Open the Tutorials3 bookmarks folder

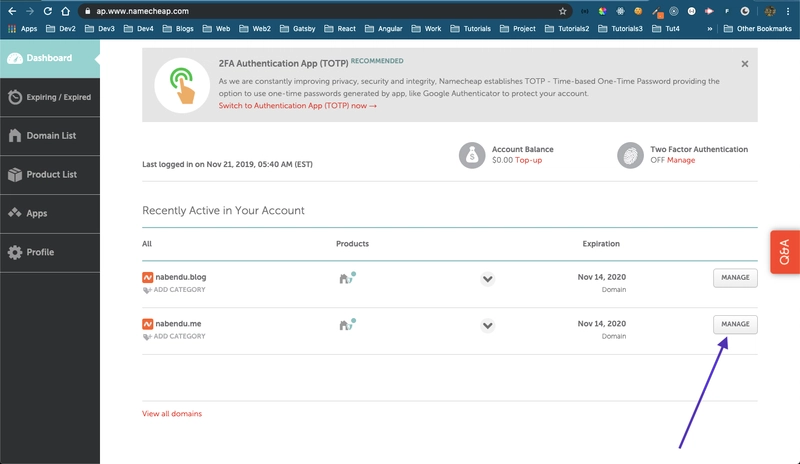(x=620, y=29)
